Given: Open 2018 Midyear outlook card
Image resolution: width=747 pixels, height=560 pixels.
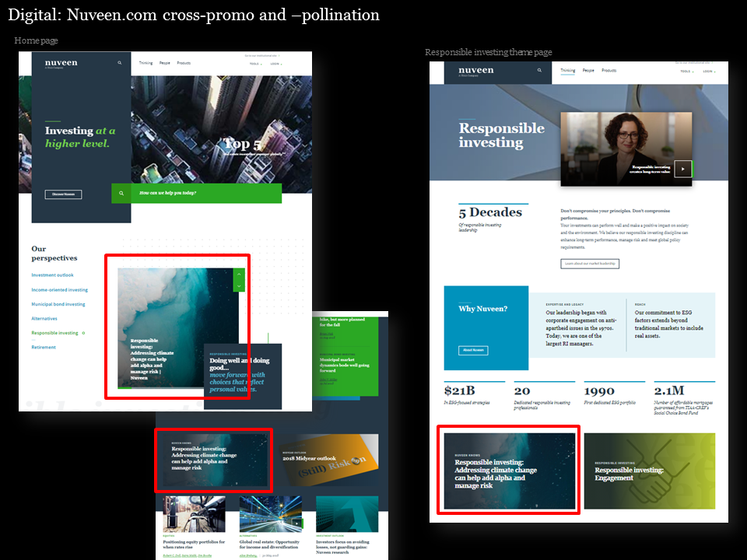Looking at the screenshot, I should [328, 460].
